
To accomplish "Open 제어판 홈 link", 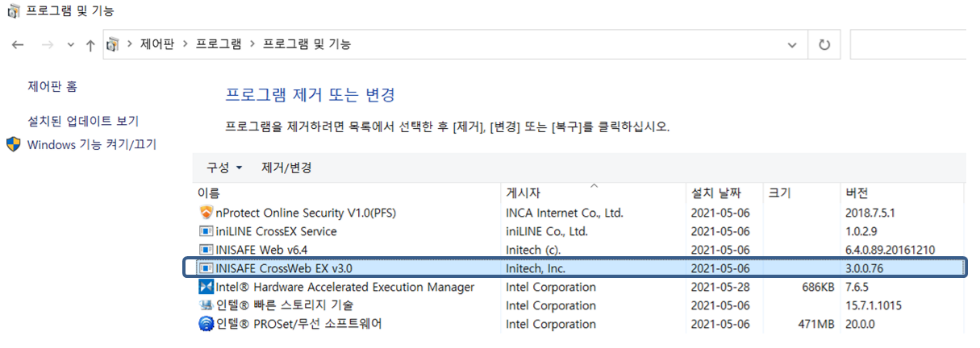I will click(52, 86).
